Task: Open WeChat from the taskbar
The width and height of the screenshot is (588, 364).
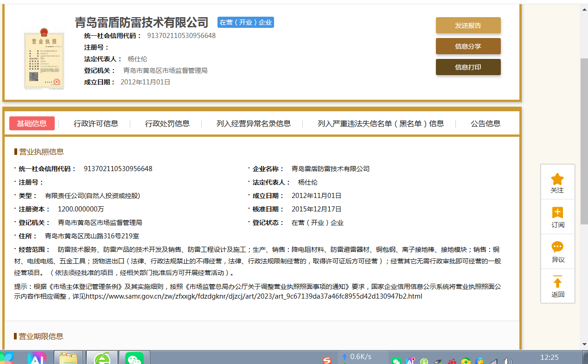Action: pos(134,358)
